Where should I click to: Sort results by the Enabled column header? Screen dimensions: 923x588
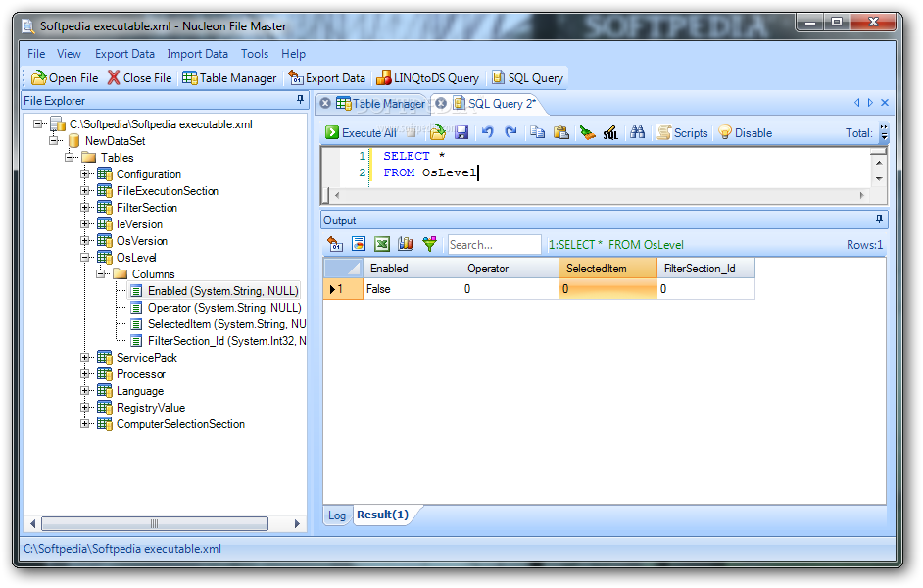[412, 269]
